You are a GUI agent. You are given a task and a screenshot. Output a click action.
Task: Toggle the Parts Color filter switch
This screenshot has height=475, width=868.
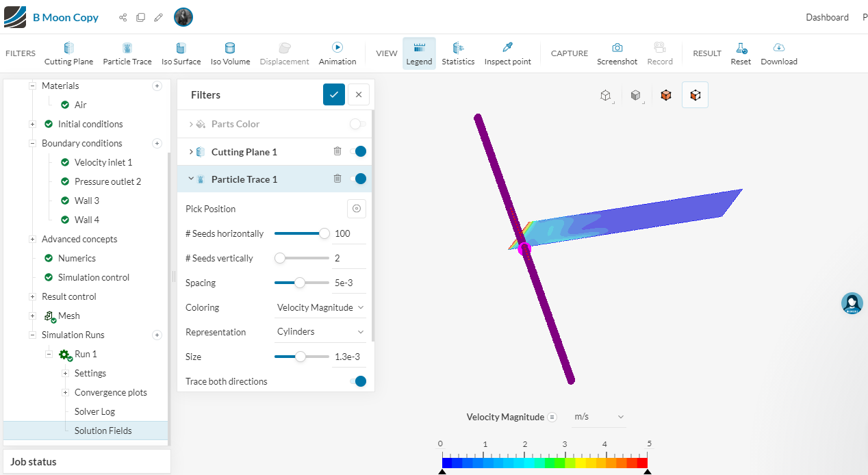357,124
